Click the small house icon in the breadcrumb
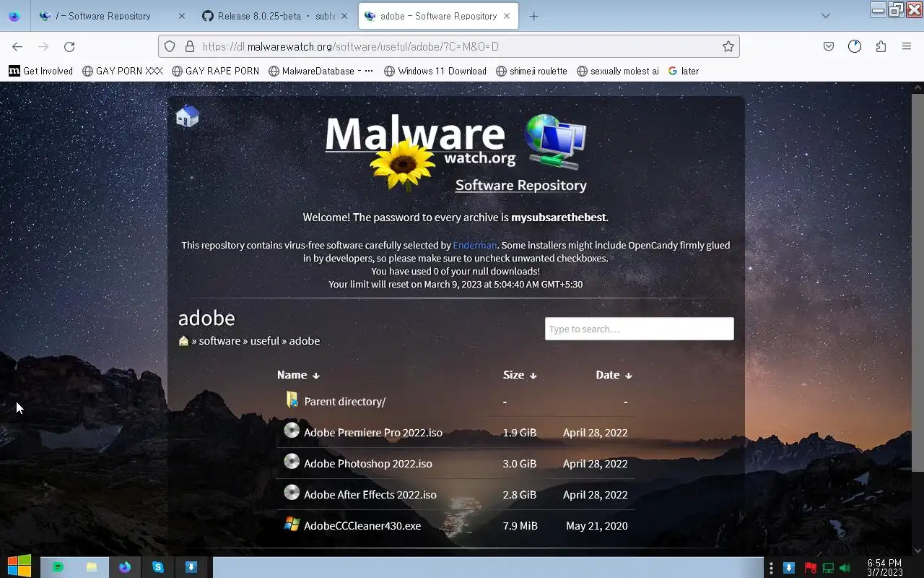This screenshot has height=578, width=924. [183, 340]
